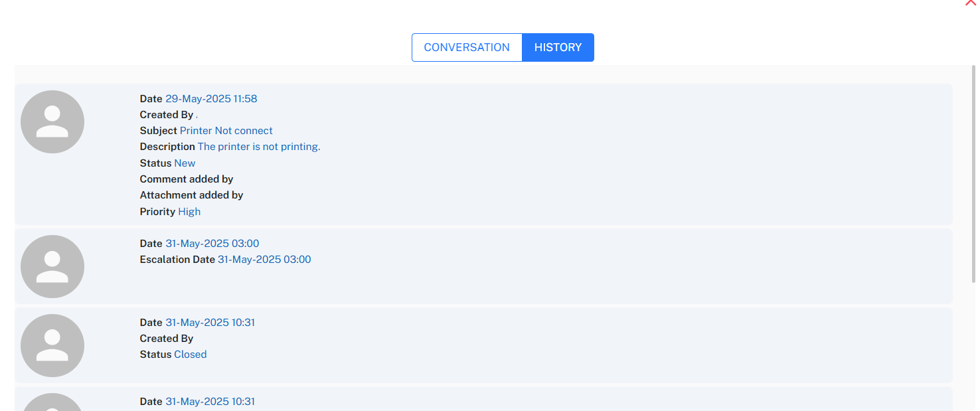Screen dimensions: 980x411
Task: Click the Escalation Date value 31-May-2025 03:00
Action: (264, 260)
